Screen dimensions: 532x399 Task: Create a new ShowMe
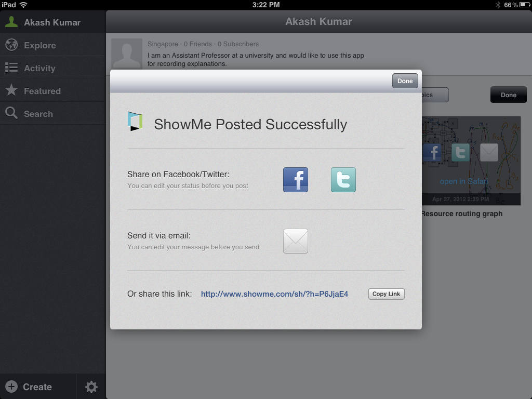(38, 387)
